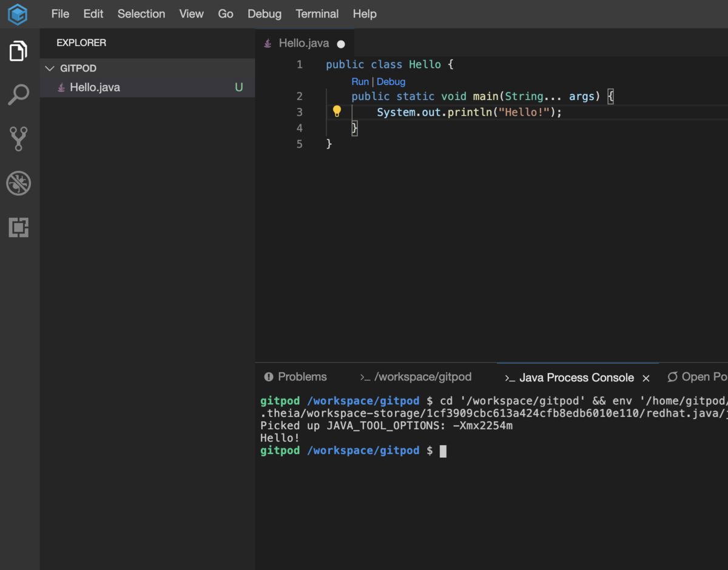This screenshot has width=728, height=570.
Task: Open the Search view icon
Action: click(19, 95)
